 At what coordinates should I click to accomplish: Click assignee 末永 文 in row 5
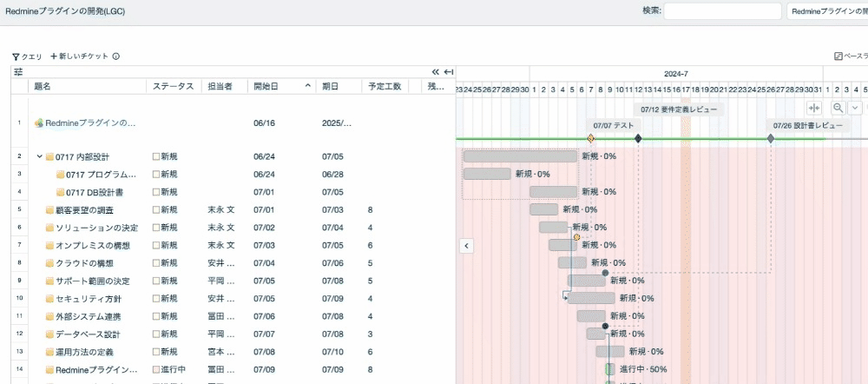click(x=221, y=210)
